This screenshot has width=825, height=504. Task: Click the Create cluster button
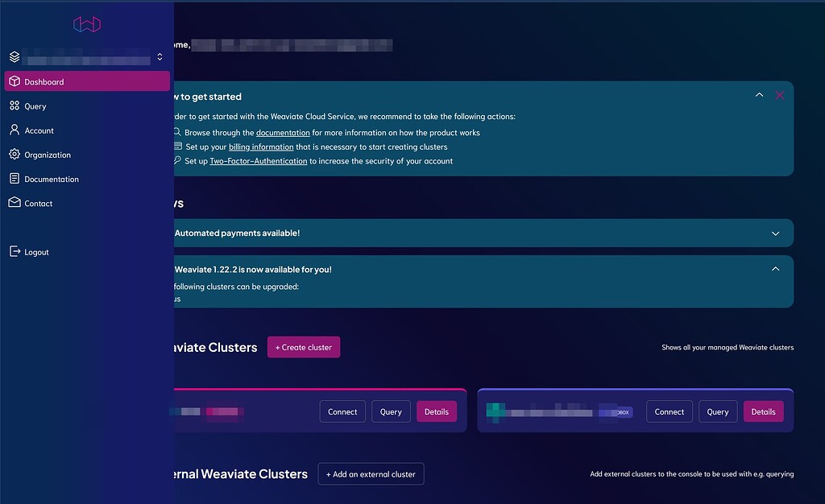(x=303, y=347)
